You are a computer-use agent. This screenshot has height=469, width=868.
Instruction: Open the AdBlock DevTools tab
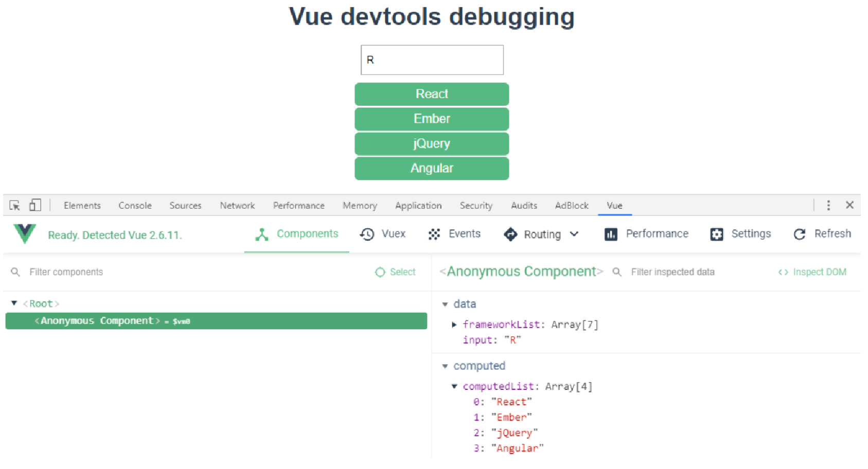tap(572, 205)
